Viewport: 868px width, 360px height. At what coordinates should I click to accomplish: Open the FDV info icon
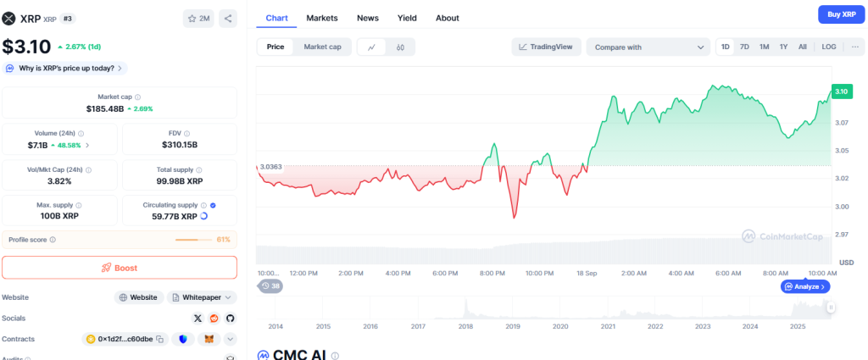pos(187,133)
